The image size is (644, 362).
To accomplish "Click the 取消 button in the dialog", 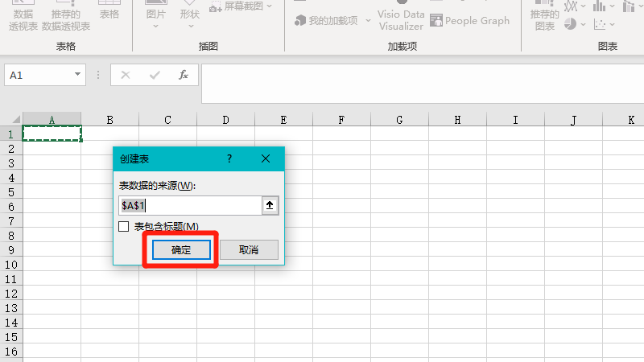I will (249, 249).
